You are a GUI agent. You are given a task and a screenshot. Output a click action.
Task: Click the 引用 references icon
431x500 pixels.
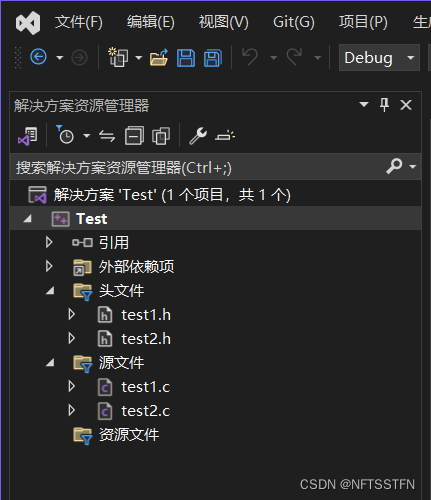(x=82, y=242)
